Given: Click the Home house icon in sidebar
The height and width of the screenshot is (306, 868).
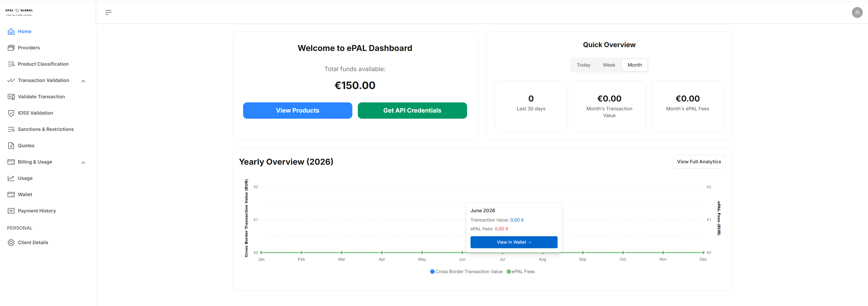Looking at the screenshot, I should coord(11,31).
